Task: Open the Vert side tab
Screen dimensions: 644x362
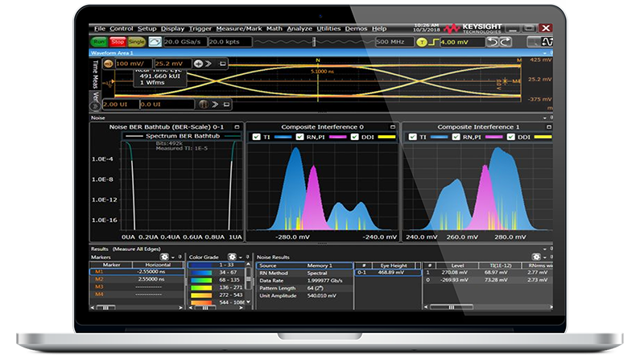Action: pos(95,97)
